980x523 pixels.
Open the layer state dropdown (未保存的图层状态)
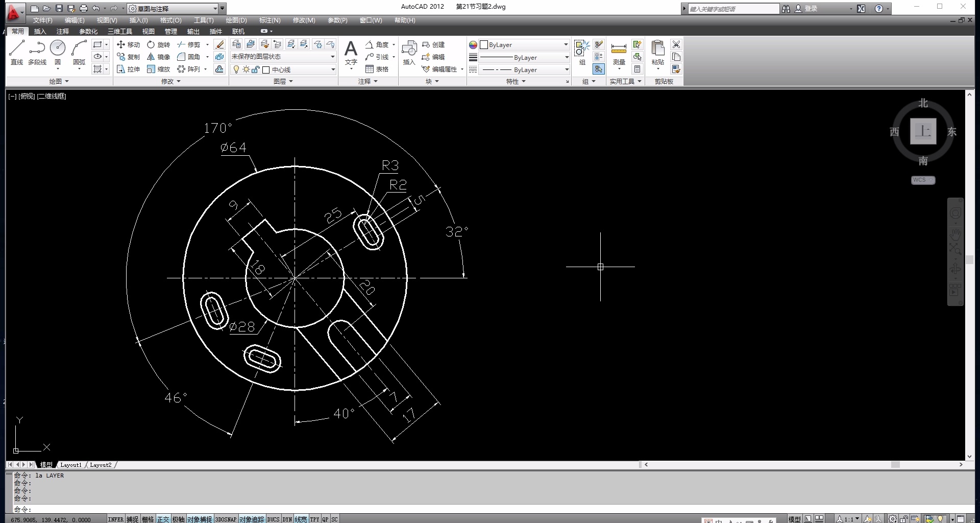point(283,57)
